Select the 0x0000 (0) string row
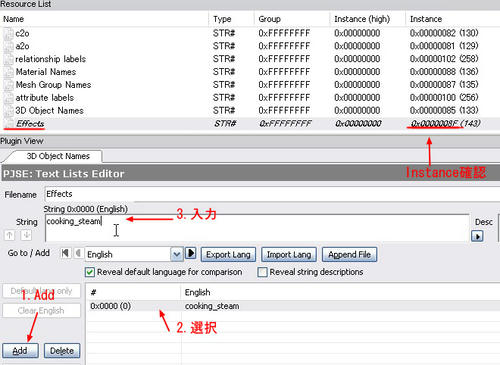This screenshot has height=365, width=500. (292, 306)
